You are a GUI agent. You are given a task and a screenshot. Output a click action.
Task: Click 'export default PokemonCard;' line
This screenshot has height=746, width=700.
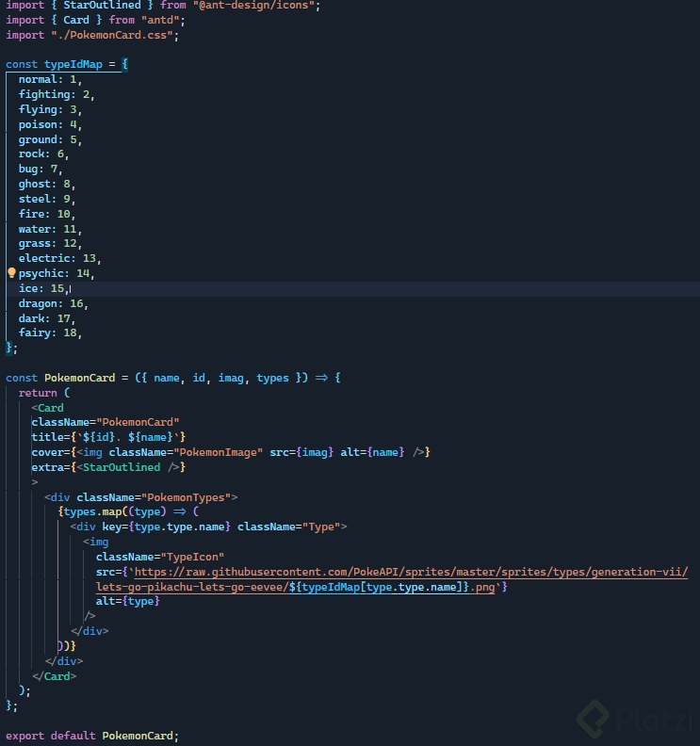92,736
